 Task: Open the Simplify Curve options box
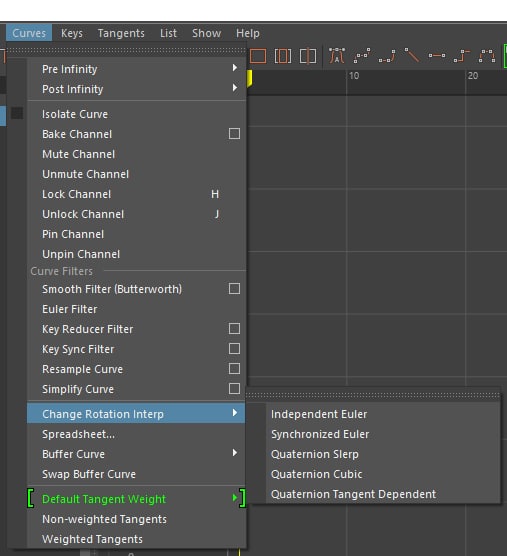click(x=234, y=389)
